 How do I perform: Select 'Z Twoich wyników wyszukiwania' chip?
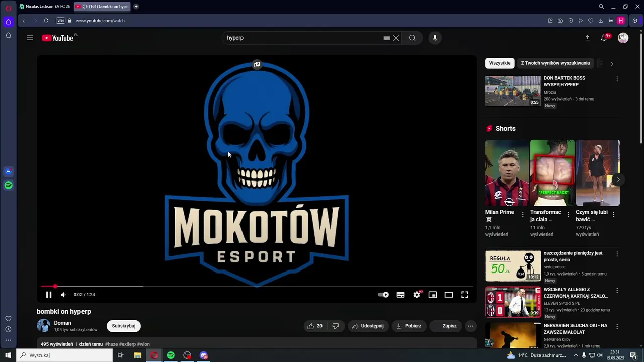[x=555, y=63]
